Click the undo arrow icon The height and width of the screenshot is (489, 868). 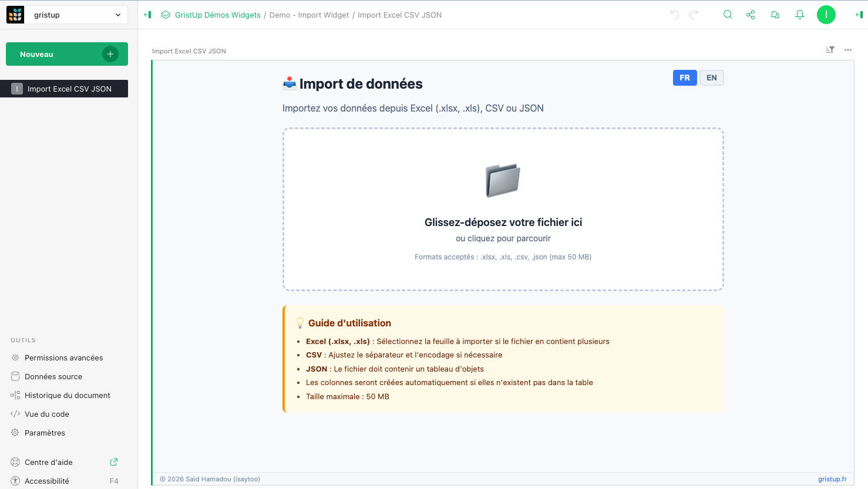[674, 15]
